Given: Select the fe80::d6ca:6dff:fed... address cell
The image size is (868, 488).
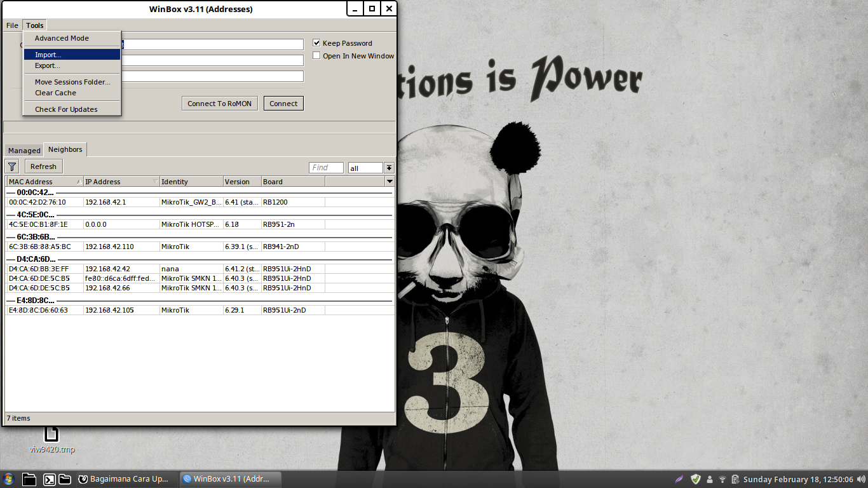Looking at the screenshot, I should [x=120, y=278].
